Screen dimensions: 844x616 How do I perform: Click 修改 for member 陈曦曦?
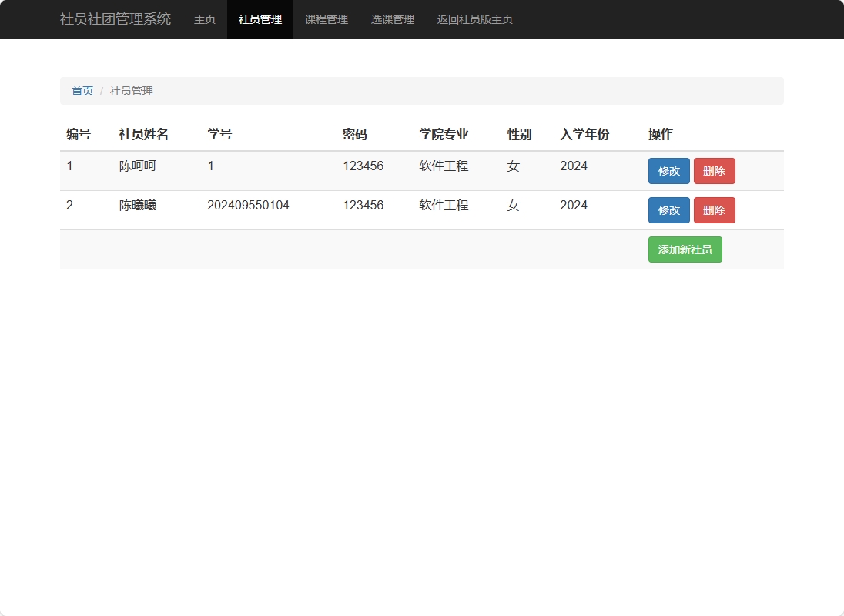668,210
